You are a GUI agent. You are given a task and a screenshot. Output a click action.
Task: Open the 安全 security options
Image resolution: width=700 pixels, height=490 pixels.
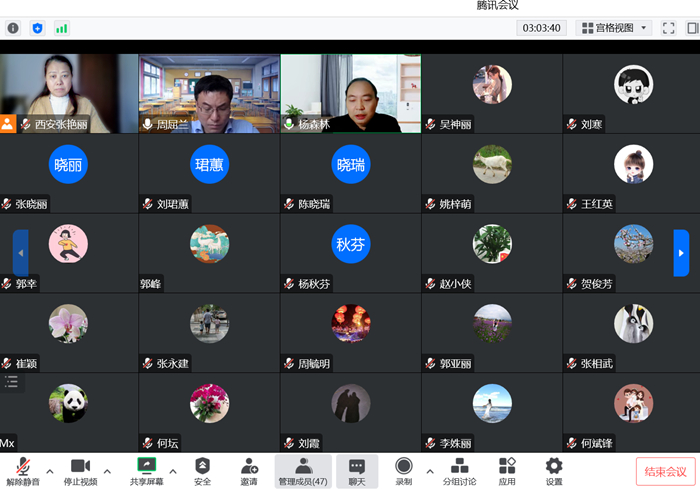click(202, 471)
